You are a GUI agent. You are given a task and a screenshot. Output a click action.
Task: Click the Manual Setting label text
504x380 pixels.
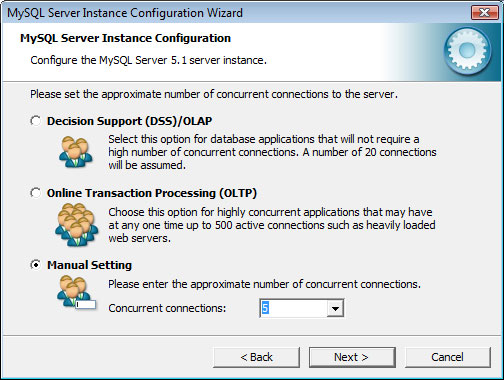(89, 265)
